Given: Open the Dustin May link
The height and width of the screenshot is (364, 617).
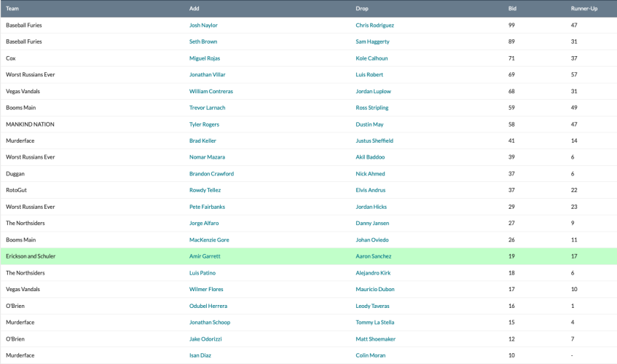Looking at the screenshot, I should (369, 124).
